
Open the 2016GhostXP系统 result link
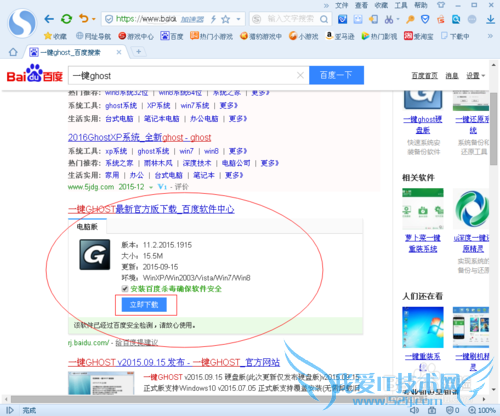[x=139, y=137]
